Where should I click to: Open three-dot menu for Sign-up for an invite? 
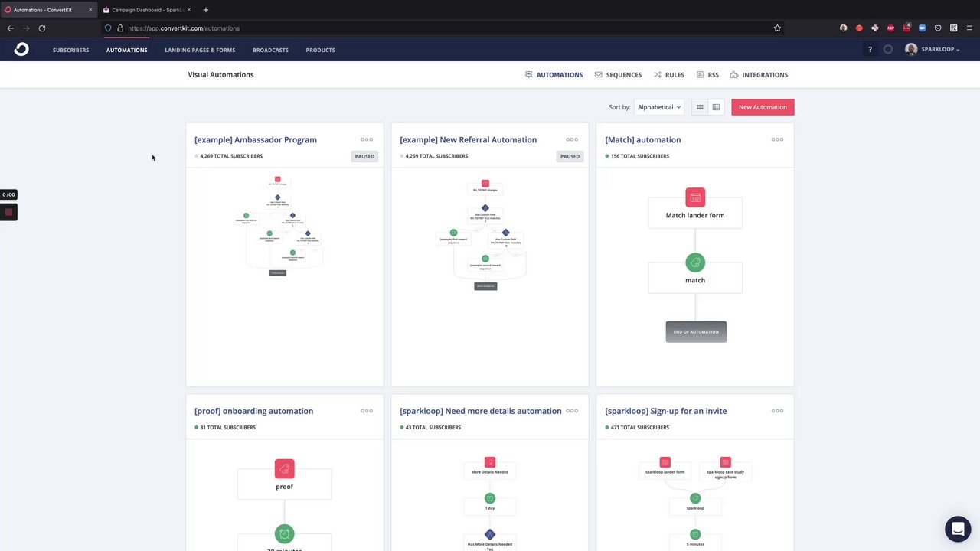point(777,411)
